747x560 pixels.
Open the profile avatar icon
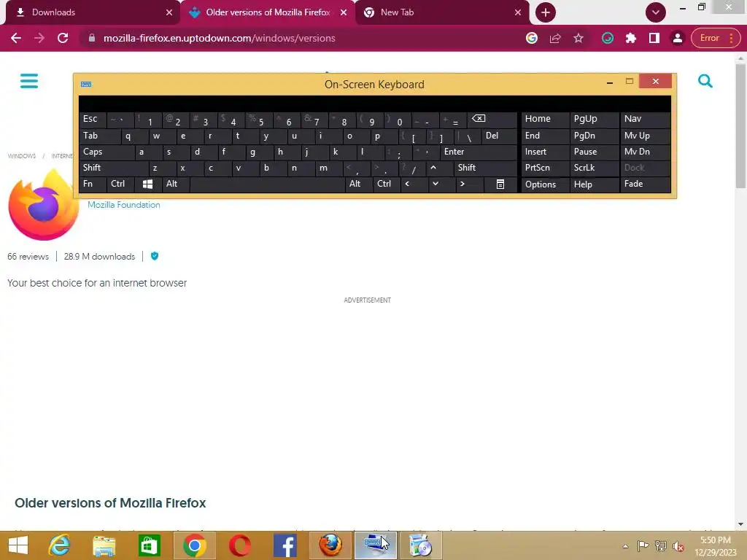click(678, 38)
